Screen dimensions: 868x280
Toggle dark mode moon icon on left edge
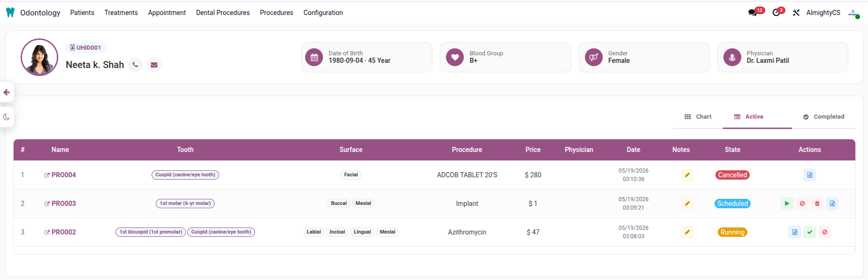tap(7, 117)
